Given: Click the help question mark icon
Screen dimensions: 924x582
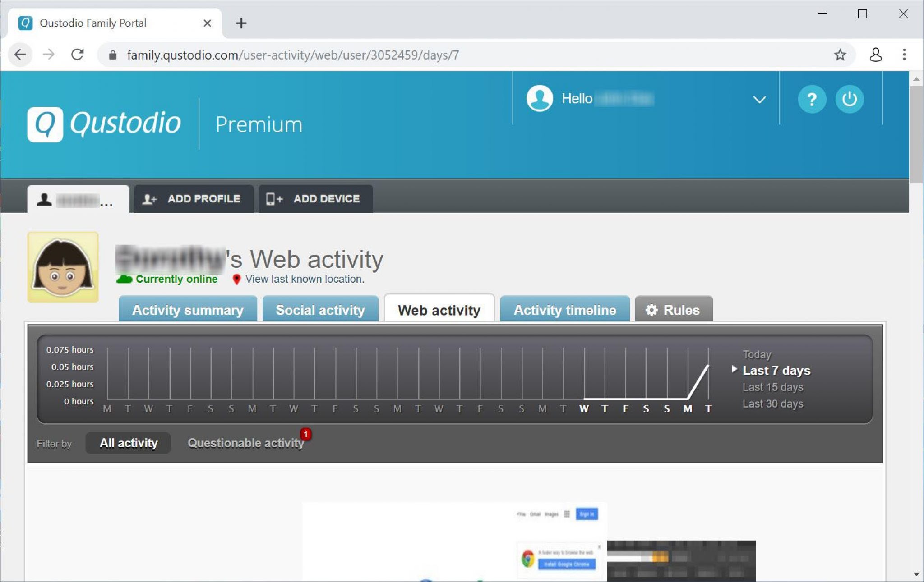Looking at the screenshot, I should point(812,99).
